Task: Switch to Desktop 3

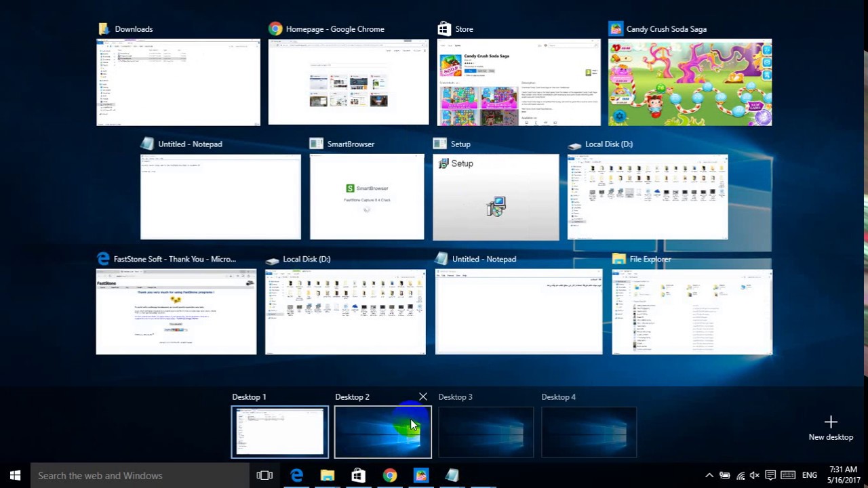Action: tap(486, 432)
